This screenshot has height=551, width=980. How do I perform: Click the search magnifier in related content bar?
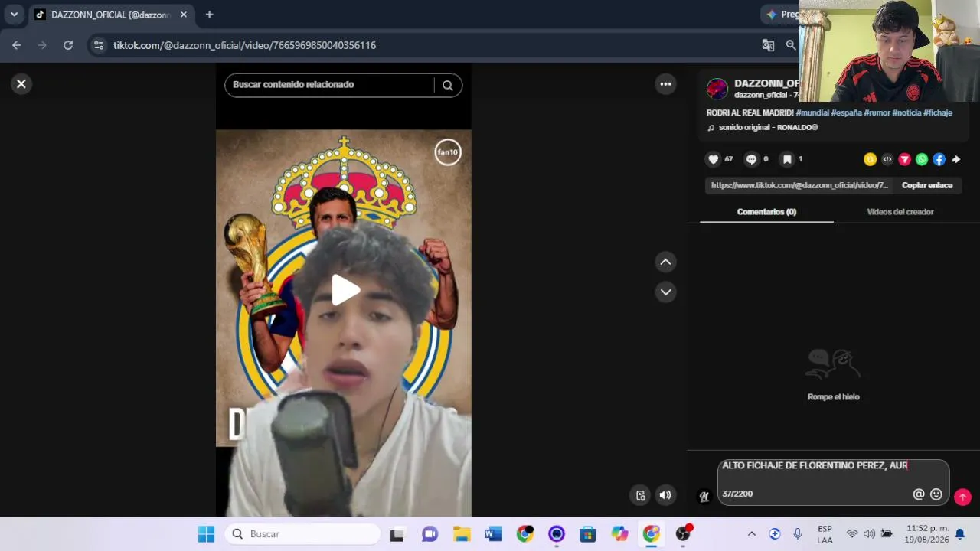point(448,85)
